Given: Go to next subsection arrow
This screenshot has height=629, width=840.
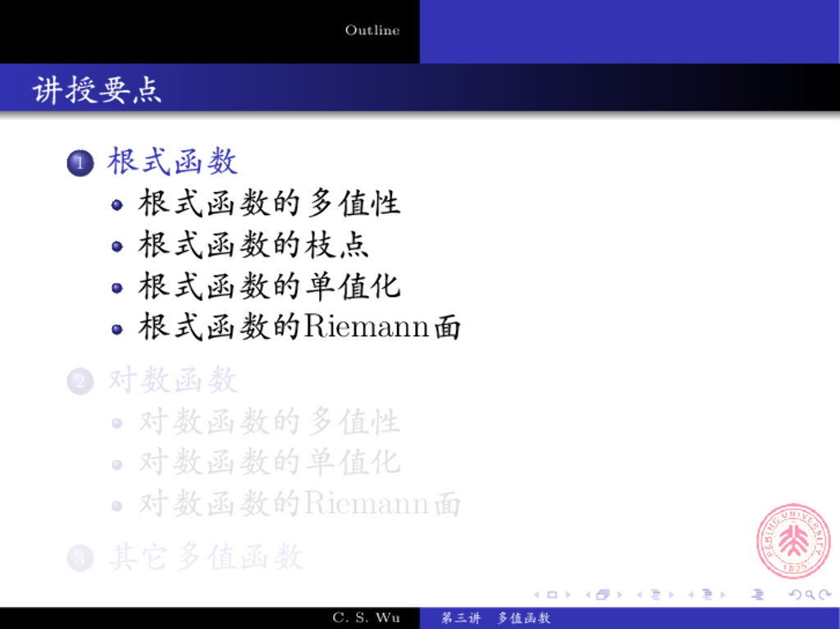Looking at the screenshot, I should [x=671, y=595].
